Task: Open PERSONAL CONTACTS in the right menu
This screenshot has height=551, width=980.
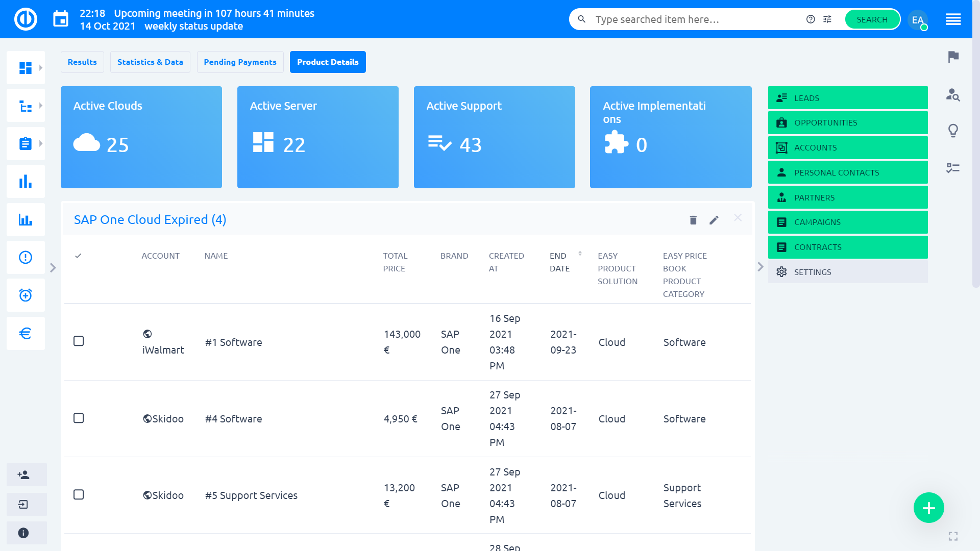Action: pos(848,172)
